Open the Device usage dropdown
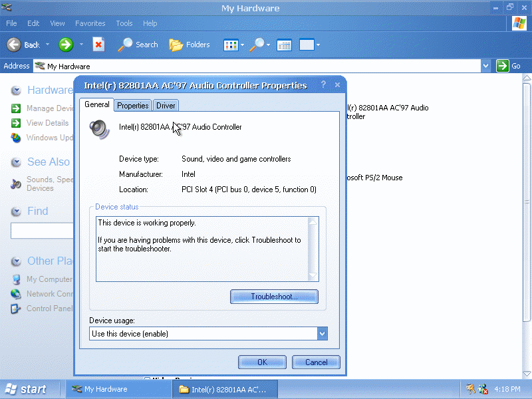Image resolution: width=532 pixels, height=399 pixels. [x=323, y=334]
